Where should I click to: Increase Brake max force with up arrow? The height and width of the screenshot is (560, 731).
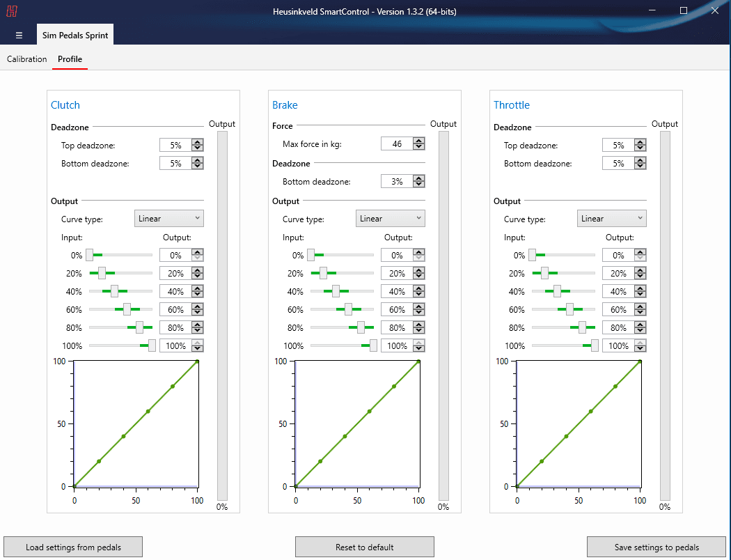[418, 141]
